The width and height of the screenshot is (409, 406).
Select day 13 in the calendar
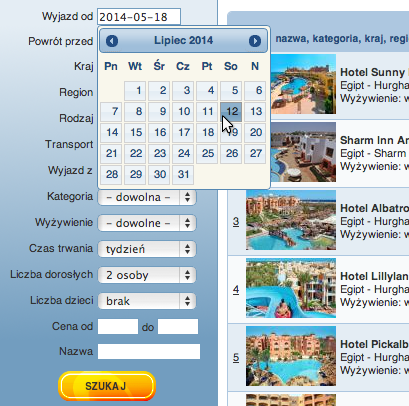tap(255, 111)
